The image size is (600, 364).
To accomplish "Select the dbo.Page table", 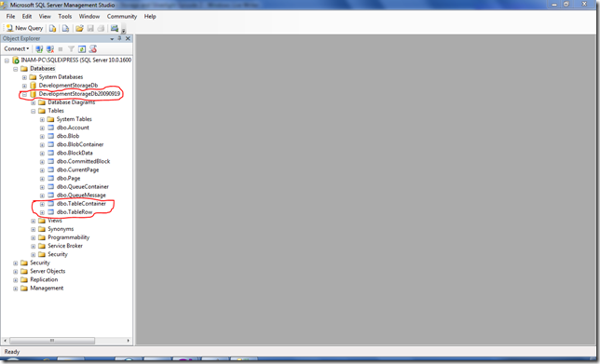I will tap(69, 178).
